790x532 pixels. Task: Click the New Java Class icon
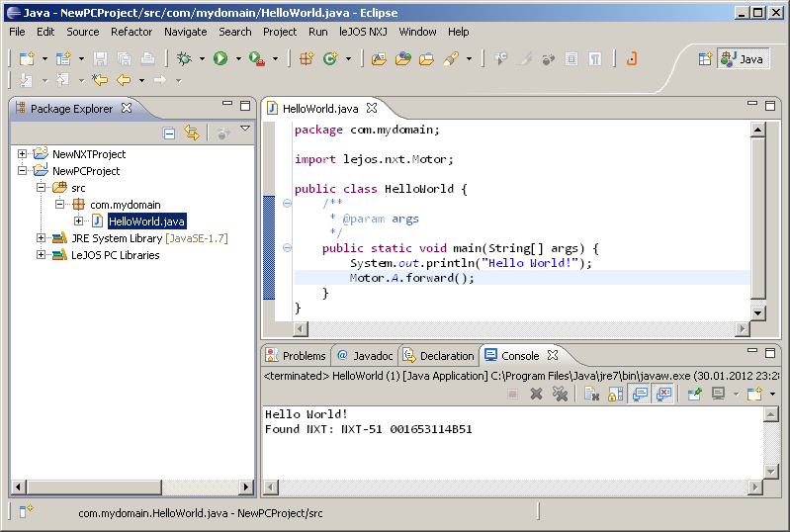[x=330, y=59]
